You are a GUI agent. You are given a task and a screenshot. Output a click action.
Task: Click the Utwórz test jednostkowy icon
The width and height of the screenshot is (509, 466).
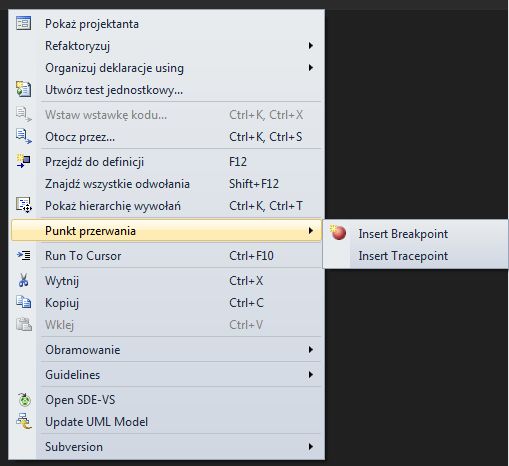click(23, 89)
